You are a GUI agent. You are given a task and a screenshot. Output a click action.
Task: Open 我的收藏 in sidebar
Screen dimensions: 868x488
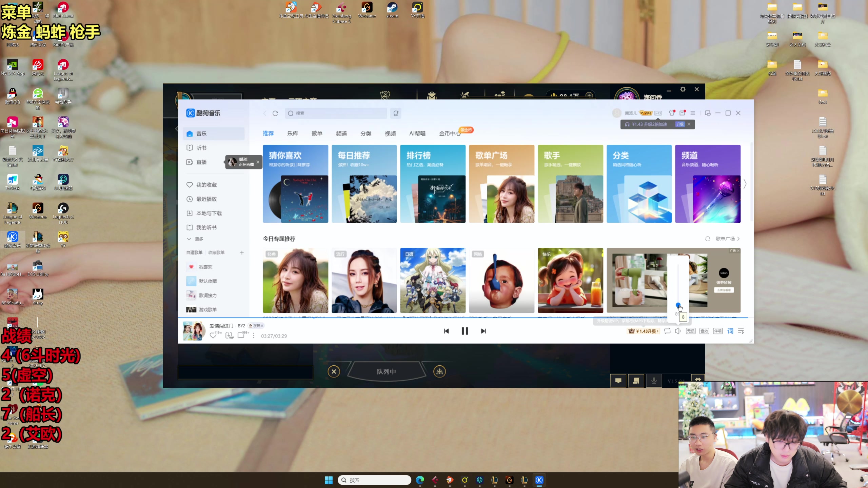tap(206, 185)
